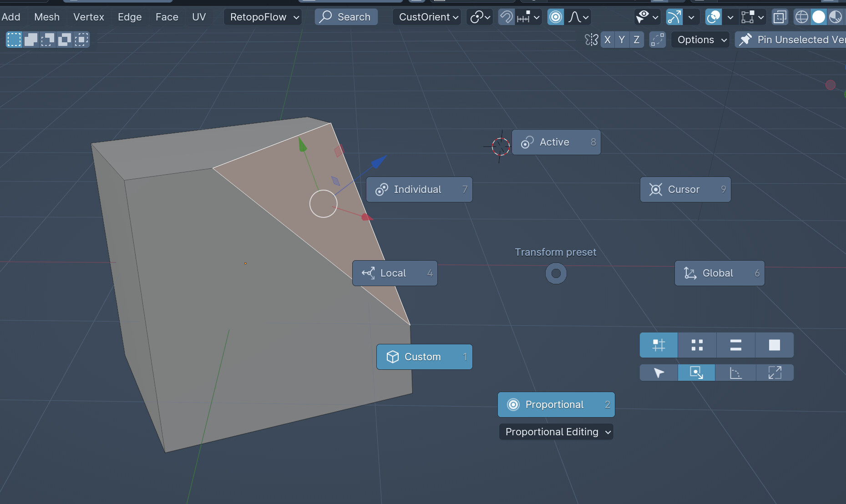The image size is (846, 504).
Task: Toggle the Proportional pie menu option
Action: (556, 405)
